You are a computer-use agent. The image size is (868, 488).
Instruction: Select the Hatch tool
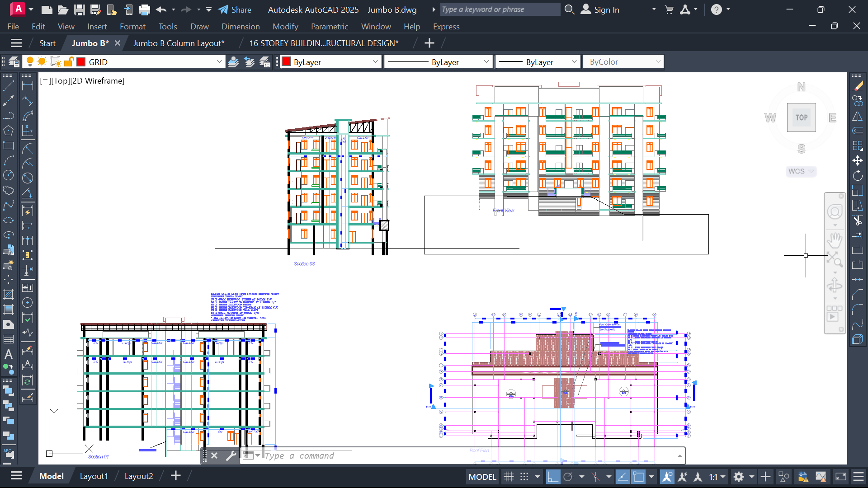pos(9,295)
